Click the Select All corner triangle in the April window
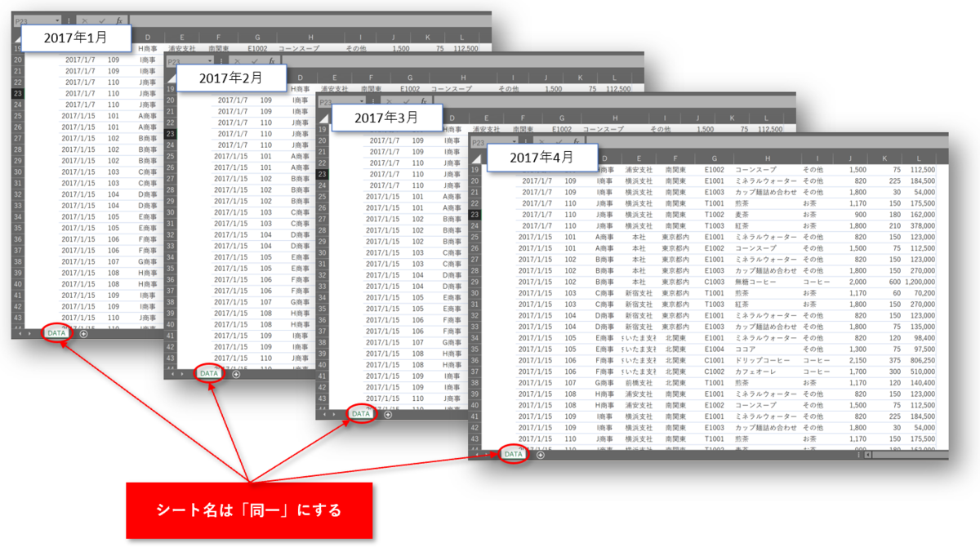Screen dimensions: 980x552 pyautogui.click(x=476, y=159)
